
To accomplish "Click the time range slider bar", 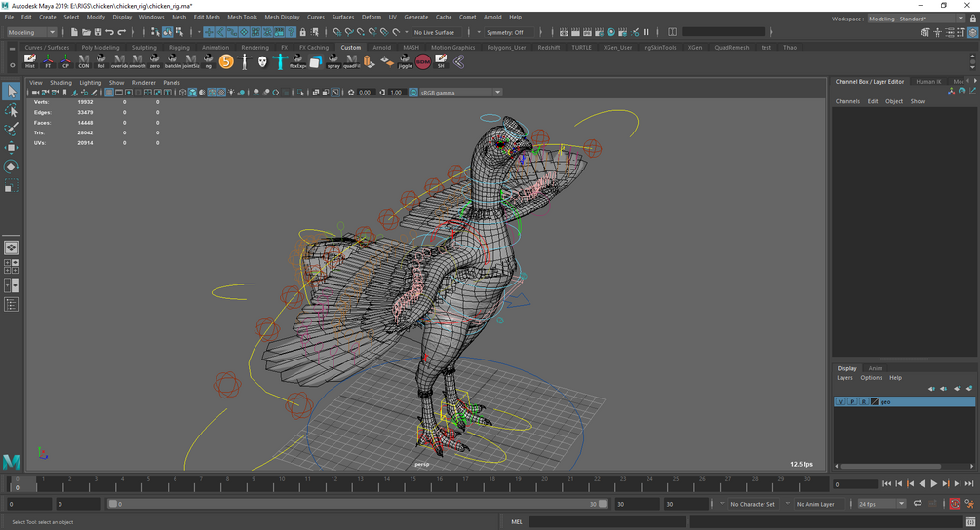I will [358, 504].
